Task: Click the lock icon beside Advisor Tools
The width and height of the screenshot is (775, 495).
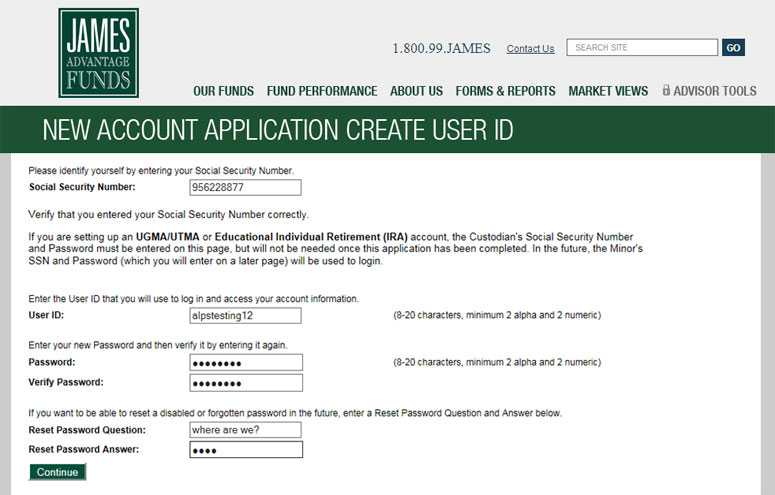Action: 666,90
